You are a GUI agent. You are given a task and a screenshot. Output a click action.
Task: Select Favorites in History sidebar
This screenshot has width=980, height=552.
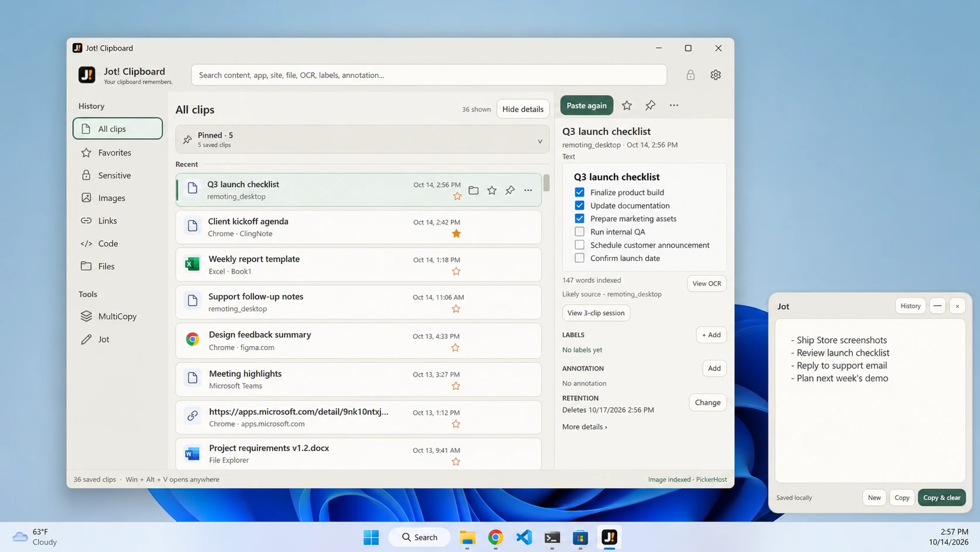117,153
